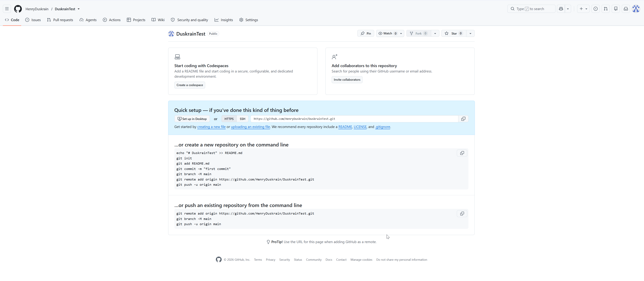This screenshot has width=644, height=281.
Task: Open the notifications inbox icon
Action: (626, 9)
